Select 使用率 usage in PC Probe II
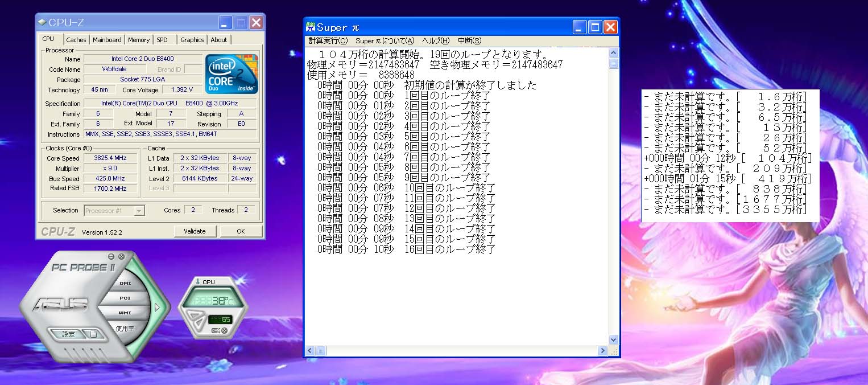 [x=125, y=328]
